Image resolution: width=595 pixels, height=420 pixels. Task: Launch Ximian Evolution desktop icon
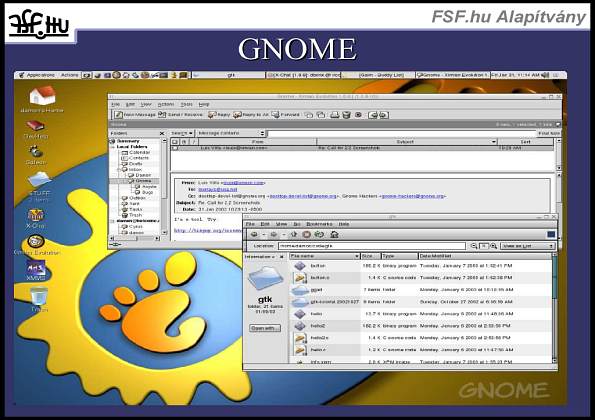coord(36,241)
